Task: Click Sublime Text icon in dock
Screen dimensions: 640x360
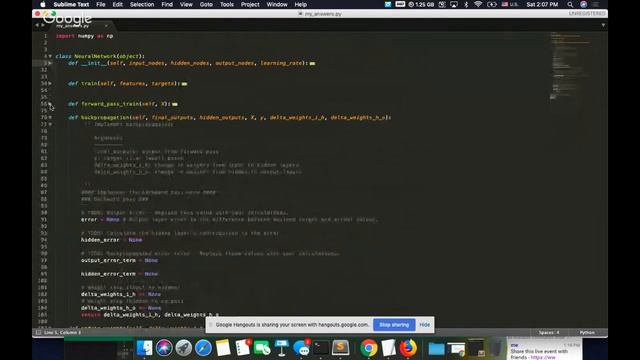Action: tap(340, 348)
